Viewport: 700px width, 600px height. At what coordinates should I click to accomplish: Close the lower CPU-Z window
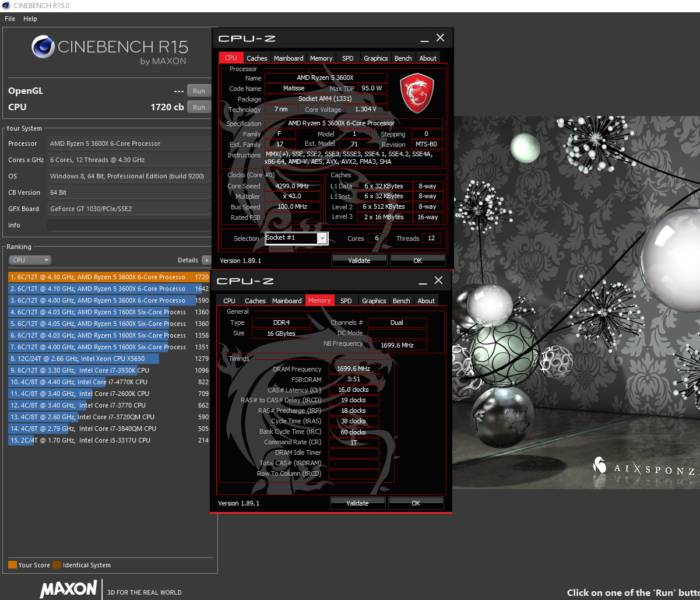tap(438, 280)
